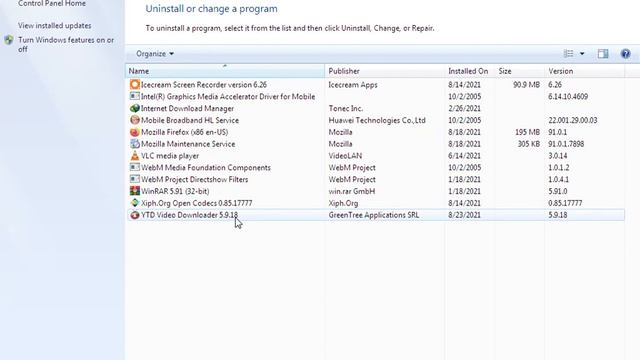
Task: Select WinRAR 5.91 (32-bit) entry
Action: (175, 191)
